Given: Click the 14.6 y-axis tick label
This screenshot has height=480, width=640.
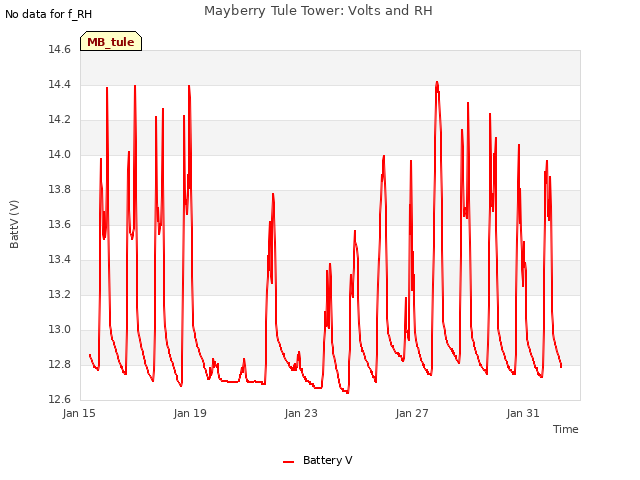Looking at the screenshot, I should point(60,50).
